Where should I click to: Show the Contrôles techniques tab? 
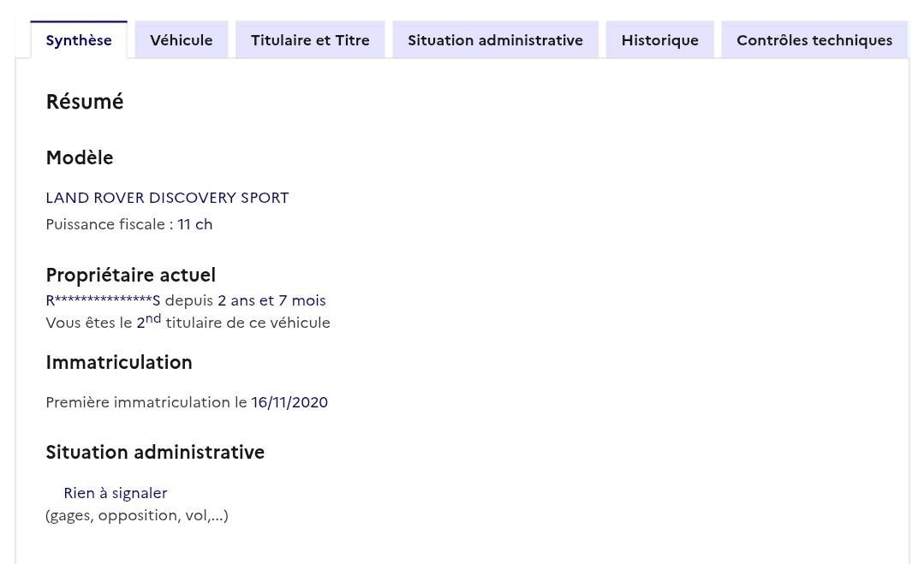click(x=814, y=40)
